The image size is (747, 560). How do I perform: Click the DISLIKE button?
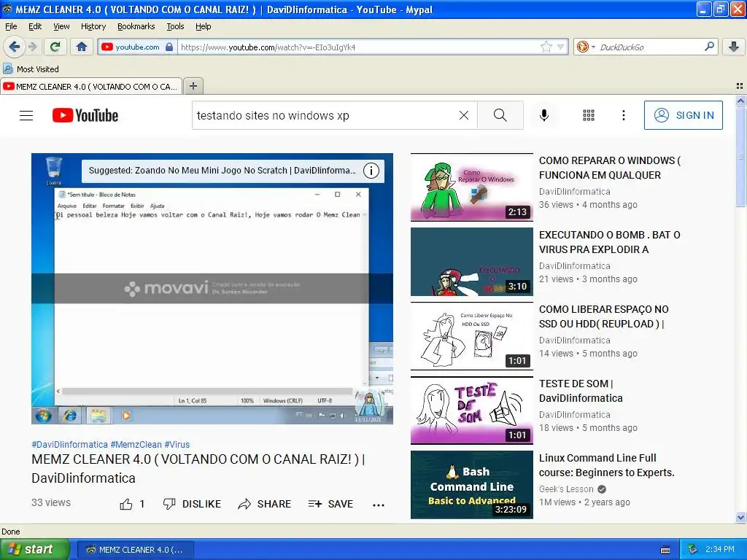(x=192, y=504)
